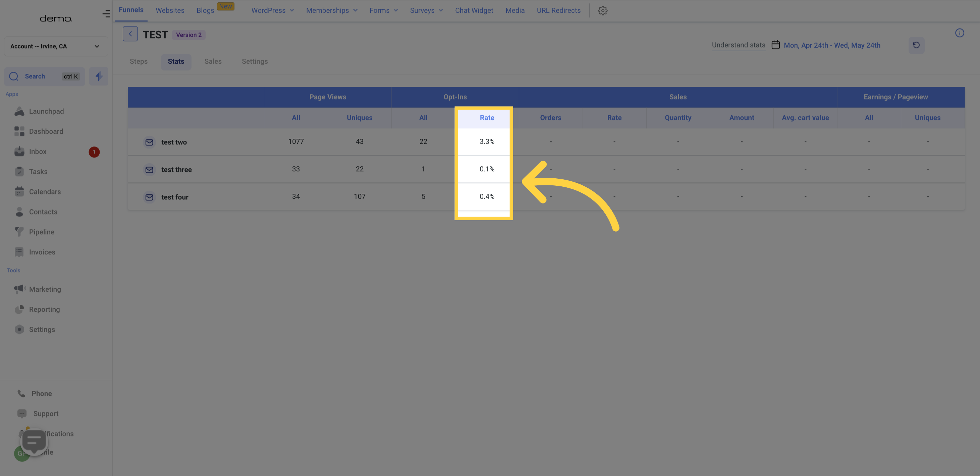Click the 0.4% opt-in rate cell
This screenshot has width=980, height=476.
(487, 196)
